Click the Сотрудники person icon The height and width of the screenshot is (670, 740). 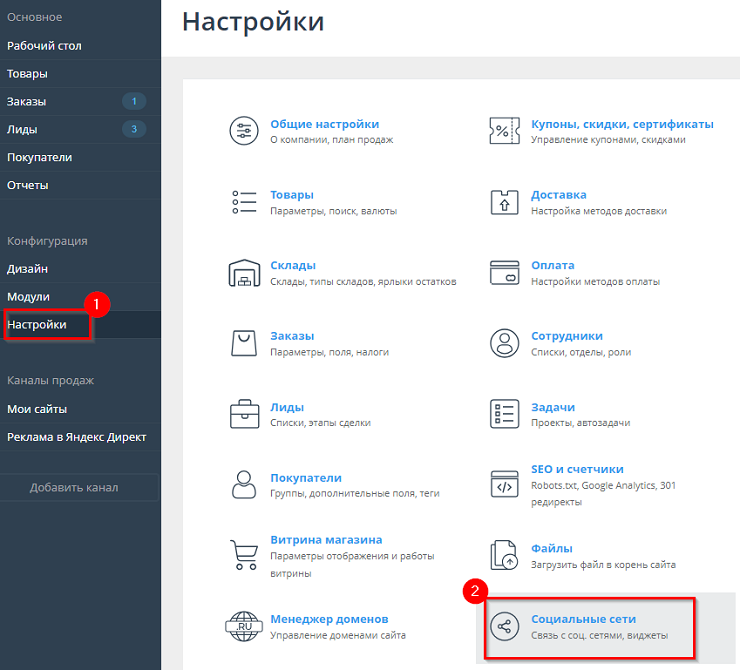point(504,343)
